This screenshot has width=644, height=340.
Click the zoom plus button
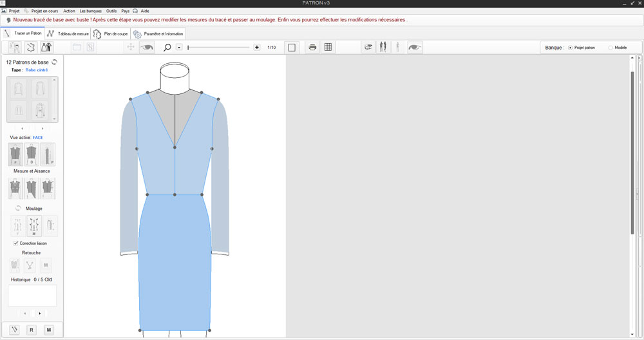click(x=257, y=47)
